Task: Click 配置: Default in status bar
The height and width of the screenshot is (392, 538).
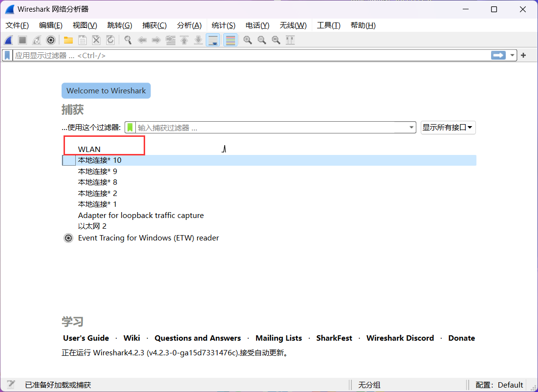Action: (x=499, y=385)
